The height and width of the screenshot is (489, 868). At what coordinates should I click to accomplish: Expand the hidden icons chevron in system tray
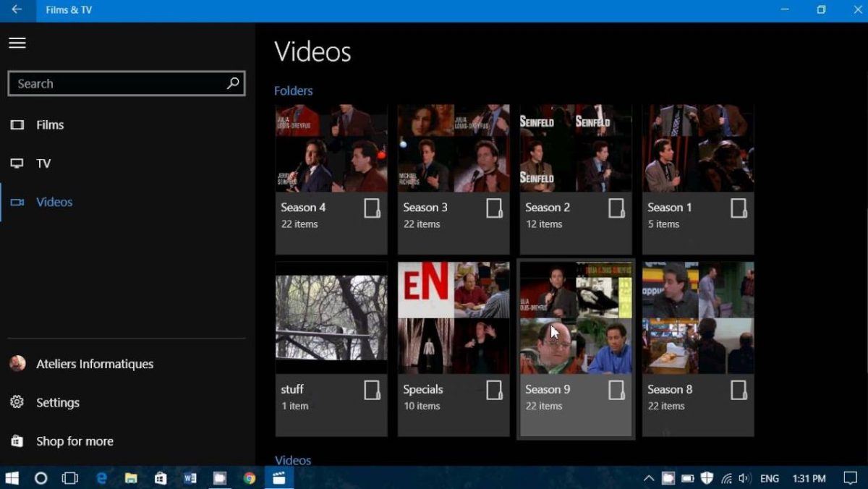click(x=649, y=478)
